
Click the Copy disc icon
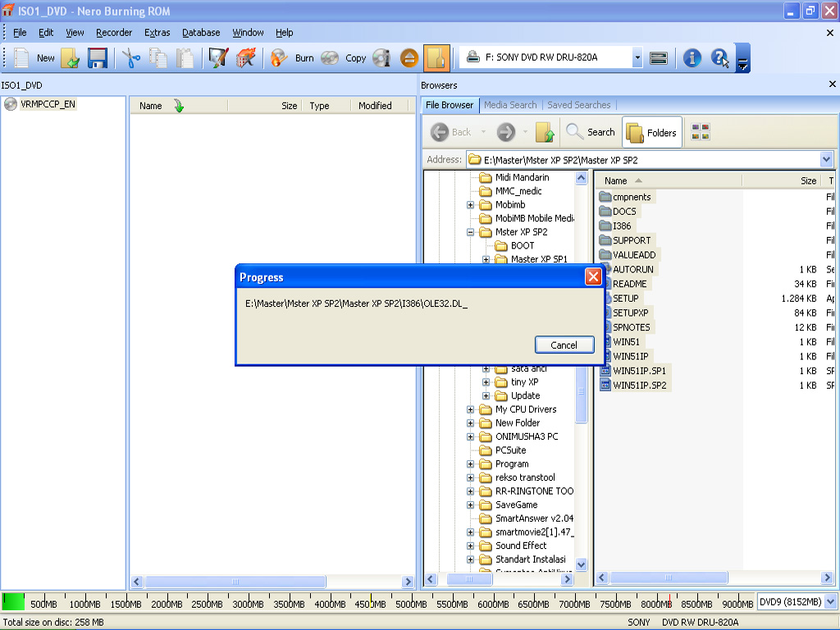coord(330,58)
